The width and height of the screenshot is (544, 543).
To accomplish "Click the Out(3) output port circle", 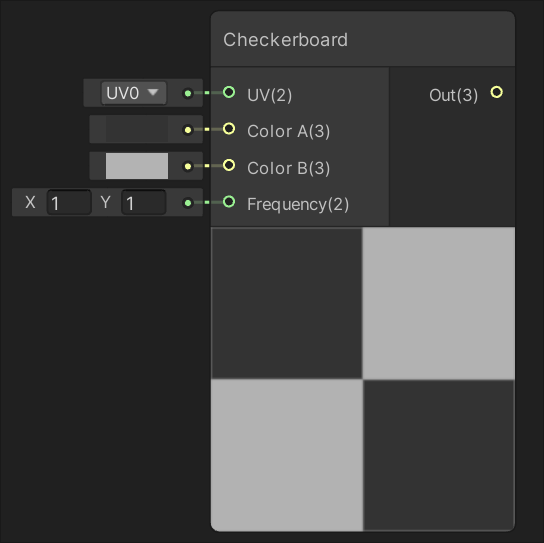I will pyautogui.click(x=496, y=92).
